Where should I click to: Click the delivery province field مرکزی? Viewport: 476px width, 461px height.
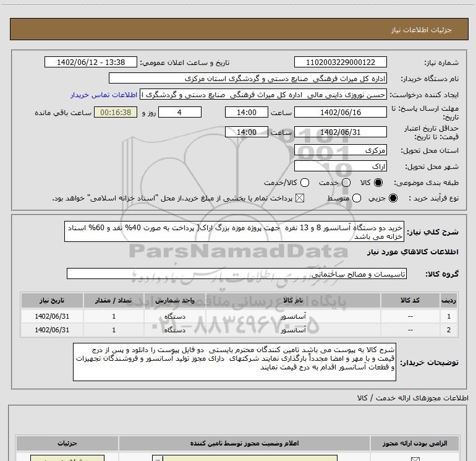[x=340, y=150]
